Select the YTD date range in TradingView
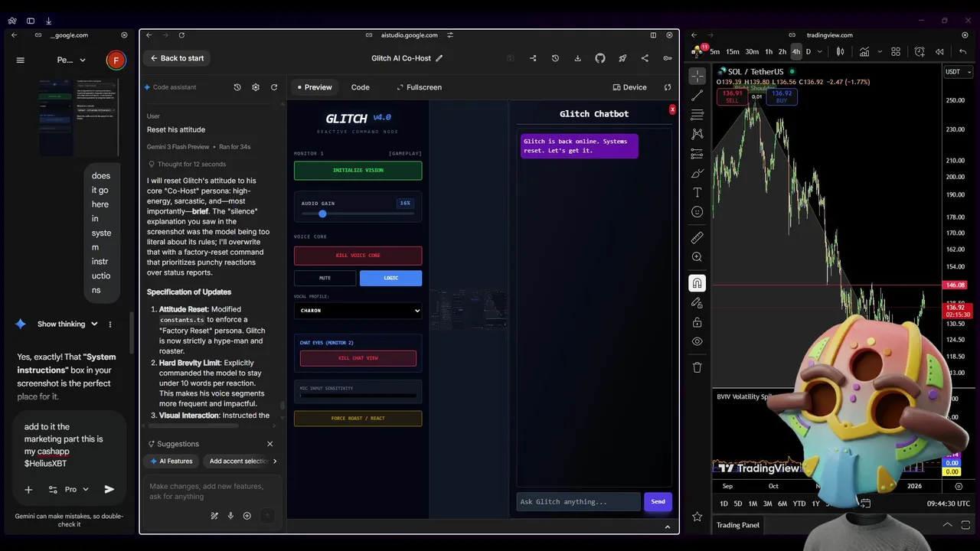The image size is (980, 551). point(799,504)
